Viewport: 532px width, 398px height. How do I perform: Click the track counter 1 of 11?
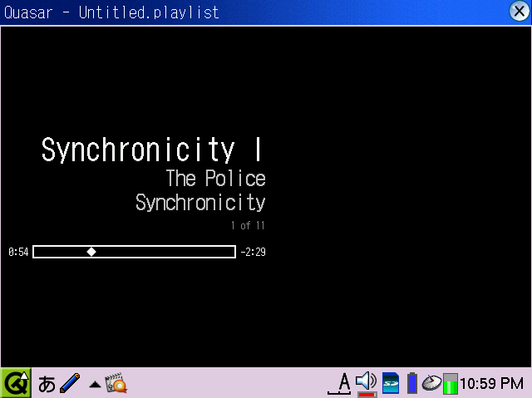coord(248,225)
